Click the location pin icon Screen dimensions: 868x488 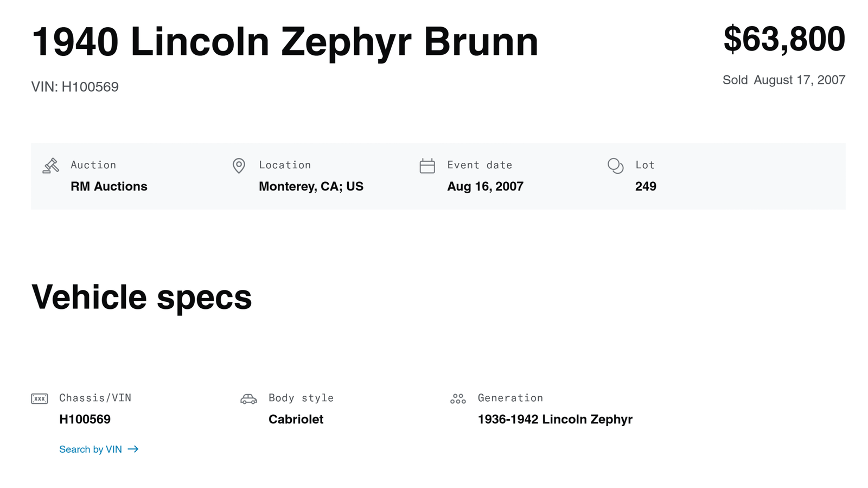[239, 166]
